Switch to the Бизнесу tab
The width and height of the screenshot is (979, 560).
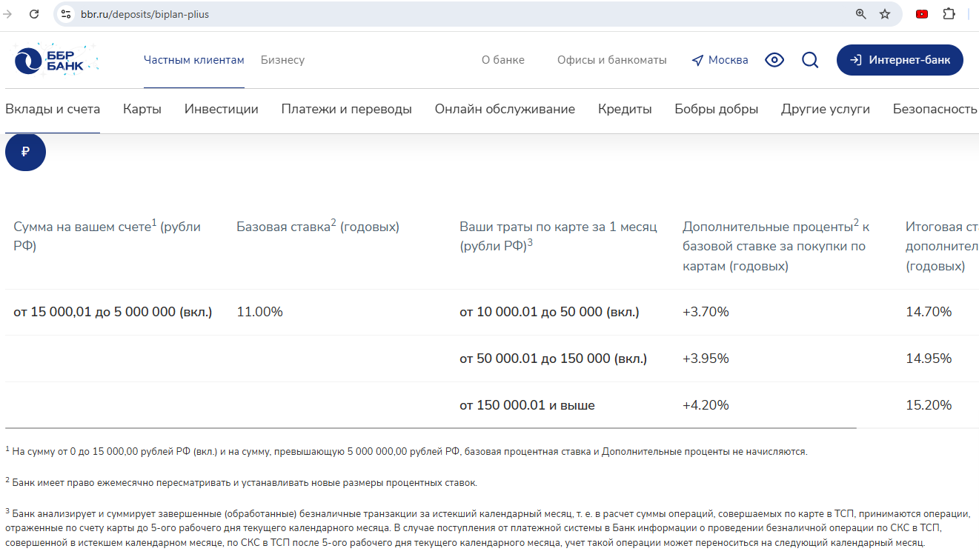(x=282, y=60)
